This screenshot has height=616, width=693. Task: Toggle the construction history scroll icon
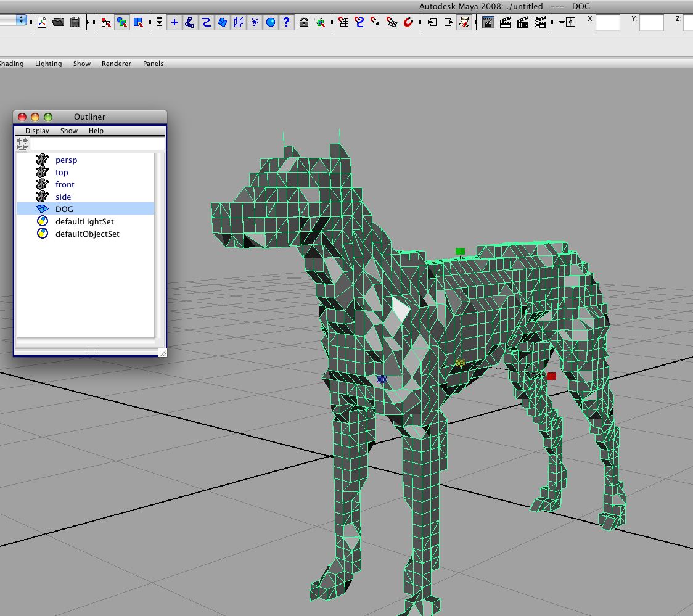pyautogui.click(x=464, y=22)
